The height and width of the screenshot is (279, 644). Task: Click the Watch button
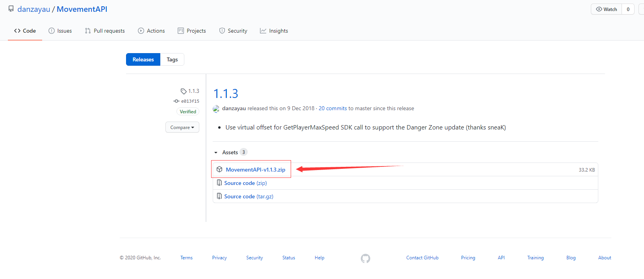pos(606,9)
